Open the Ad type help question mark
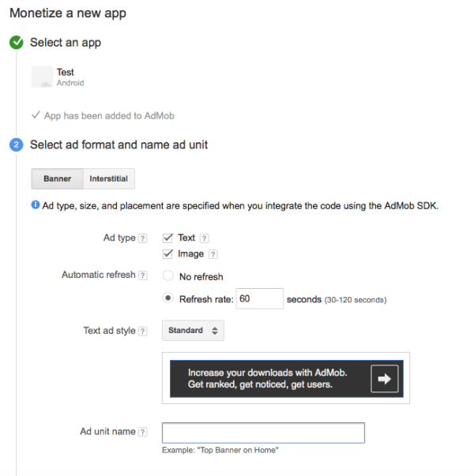Image resolution: width=474 pixels, height=476 pixels. 142,238
